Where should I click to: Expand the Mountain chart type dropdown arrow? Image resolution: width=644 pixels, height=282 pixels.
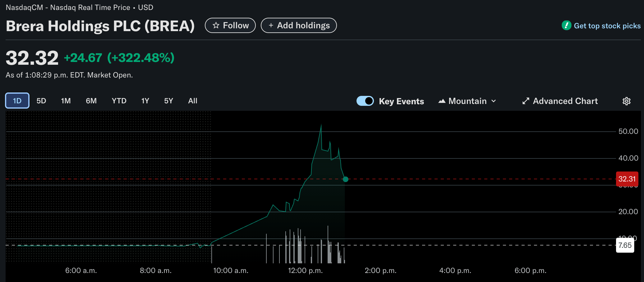494,101
